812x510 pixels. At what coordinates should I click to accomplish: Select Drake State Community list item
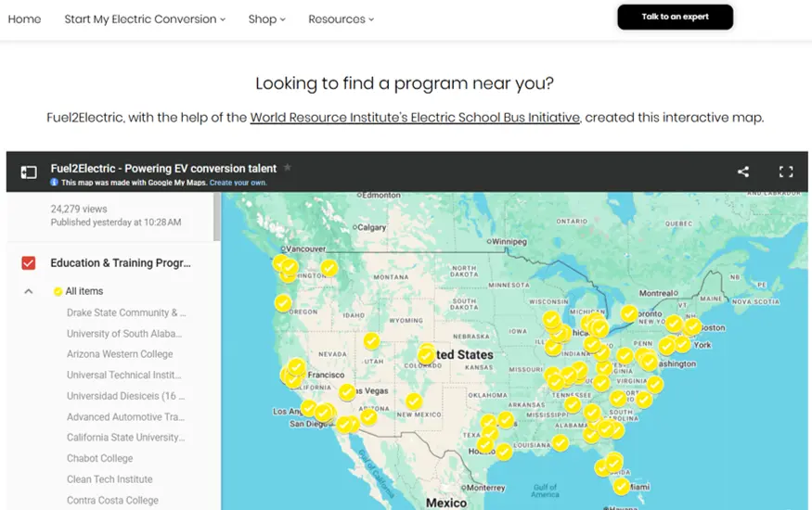point(126,312)
